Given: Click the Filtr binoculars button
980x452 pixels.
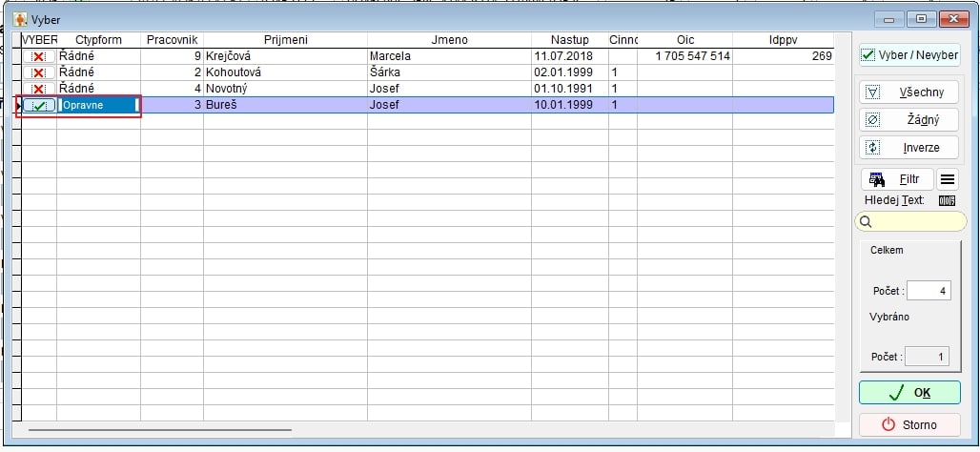Looking at the screenshot, I should point(896,178).
